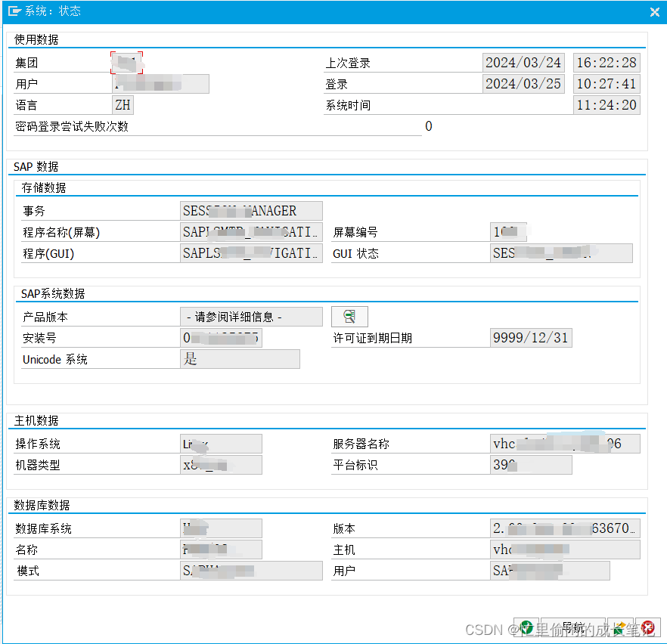
Task: Click the 平台标识 field
Action: 531,465
